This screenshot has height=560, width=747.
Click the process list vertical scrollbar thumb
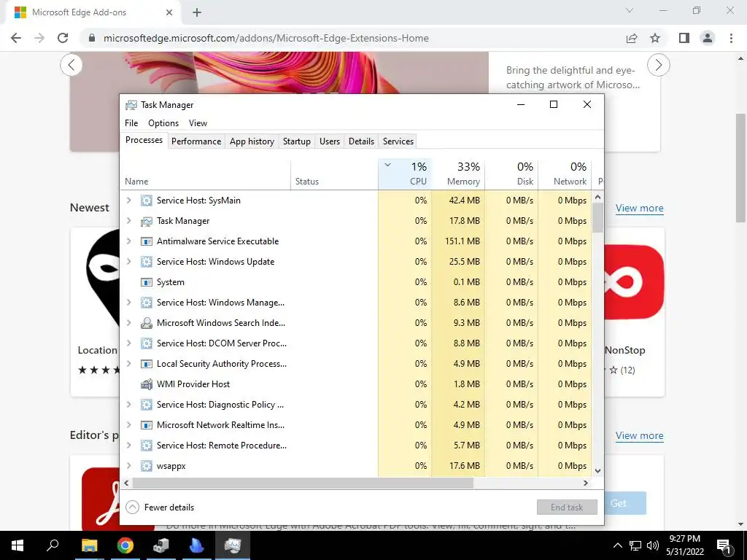tap(598, 217)
